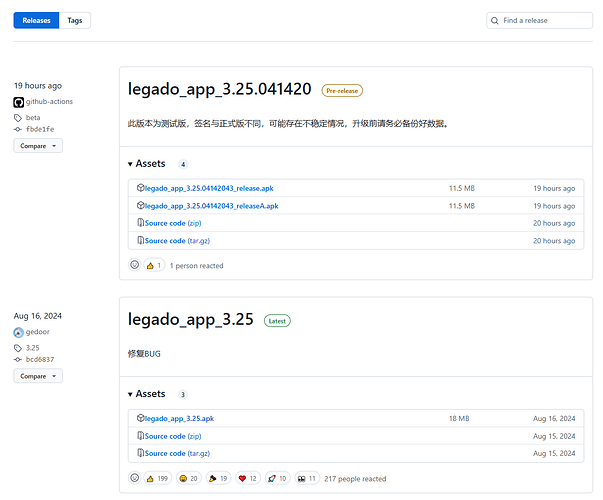Toggle rocket reaction with 10

[x=278, y=478]
